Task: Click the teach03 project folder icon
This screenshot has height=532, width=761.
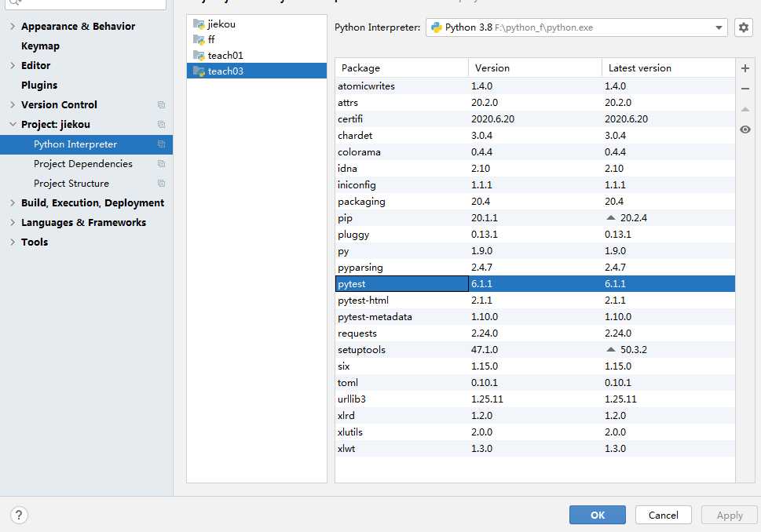Action: [x=199, y=71]
